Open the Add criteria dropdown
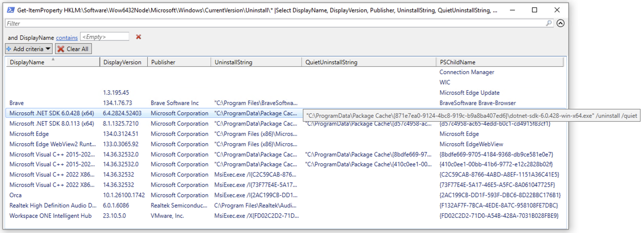This screenshot has width=644, height=233. (x=28, y=49)
